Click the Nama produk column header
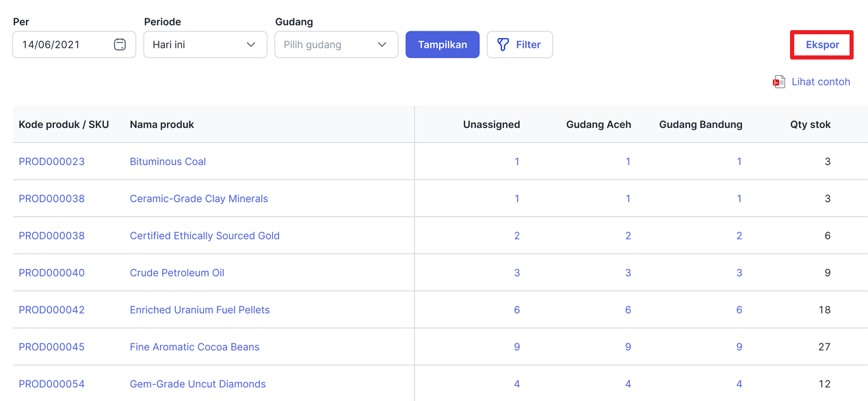Screen dimensions: 868x401 point(162,125)
